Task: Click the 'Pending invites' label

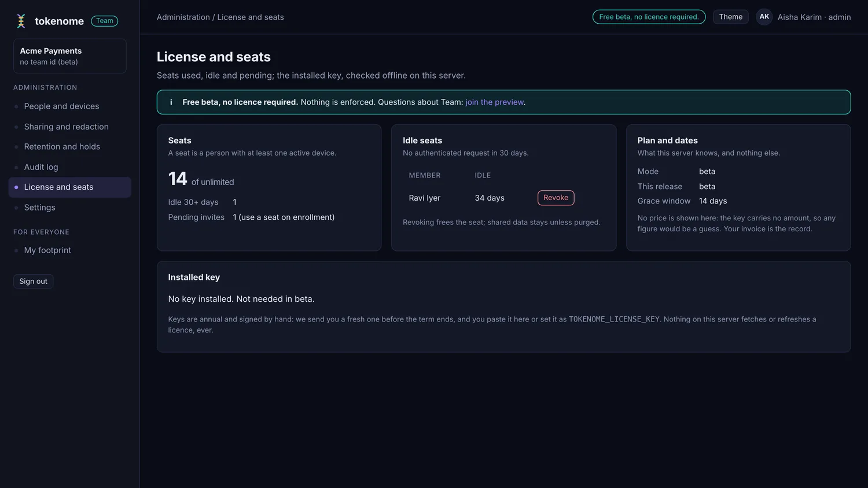Action: click(x=196, y=217)
